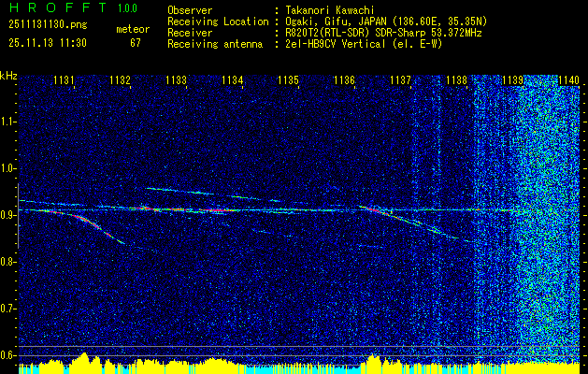
Task: Click the 0.7 kHz axis label
Action: point(8,309)
